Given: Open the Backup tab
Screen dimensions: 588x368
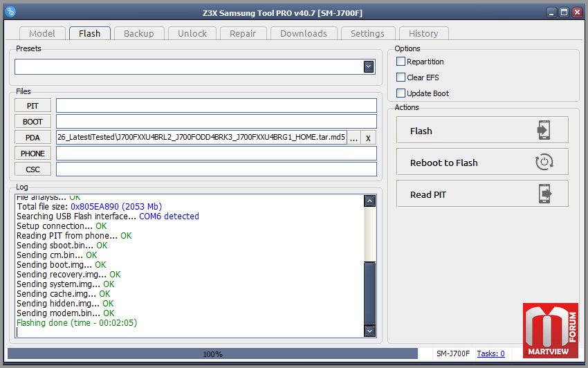Looking at the screenshot, I should (139, 33).
